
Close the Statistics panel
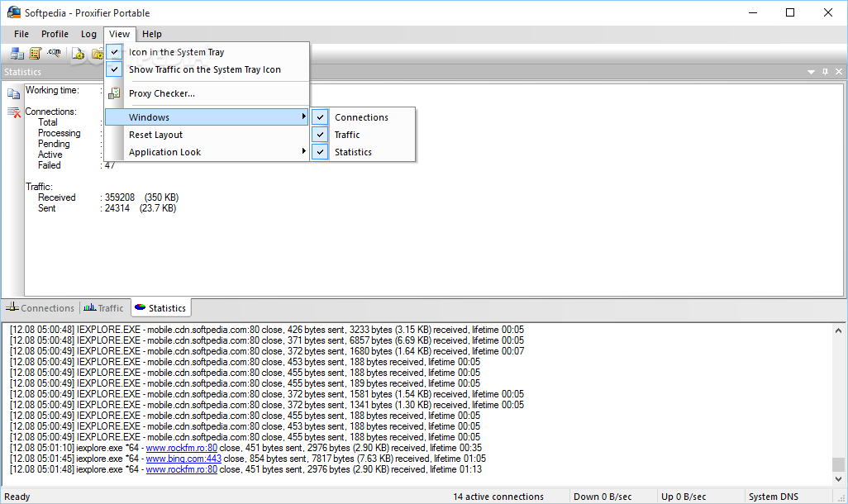coord(839,71)
